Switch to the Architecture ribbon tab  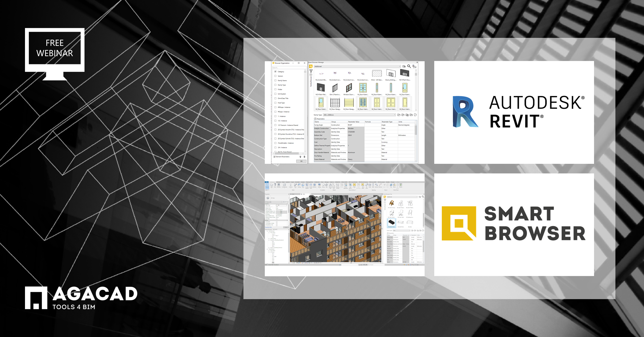(x=272, y=182)
